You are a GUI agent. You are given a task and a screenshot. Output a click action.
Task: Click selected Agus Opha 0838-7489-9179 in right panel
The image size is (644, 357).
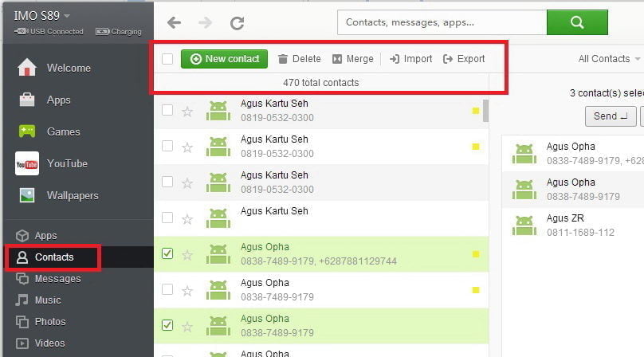573,190
